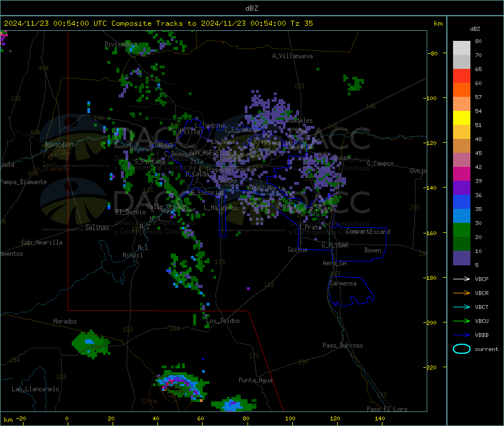Image resolution: width=504 pixels, height=426 pixels.
Task: Pick the brown 45-48 dBZ swatch
Action: (x=461, y=146)
